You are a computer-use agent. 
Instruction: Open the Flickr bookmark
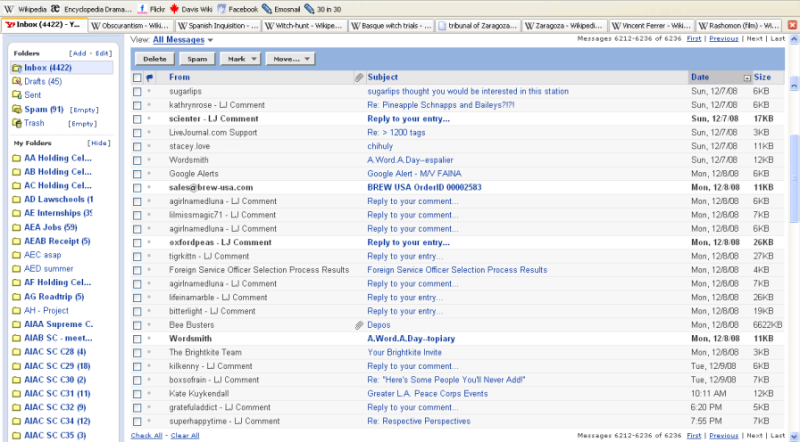151,9
